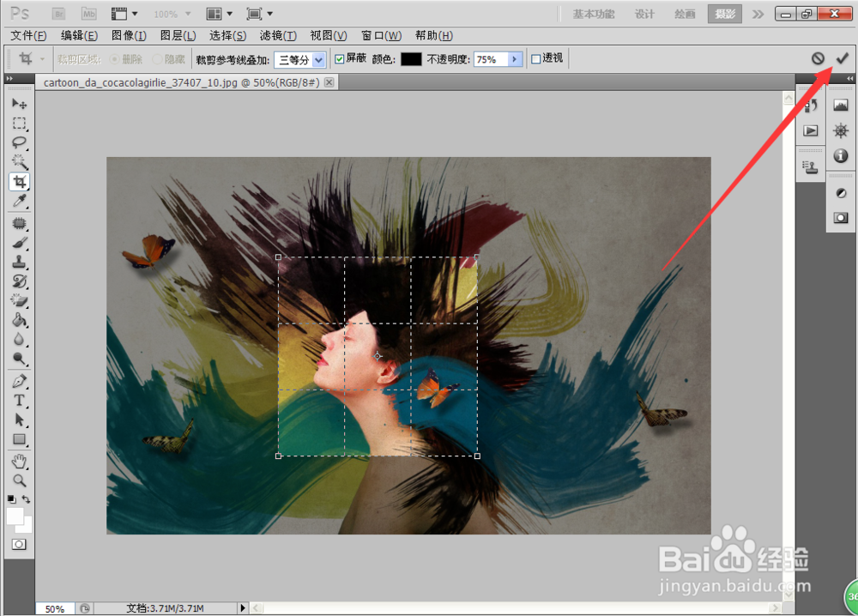This screenshot has height=616, width=858.
Task: Launch Bridge from application bar
Action: pyautogui.click(x=58, y=14)
